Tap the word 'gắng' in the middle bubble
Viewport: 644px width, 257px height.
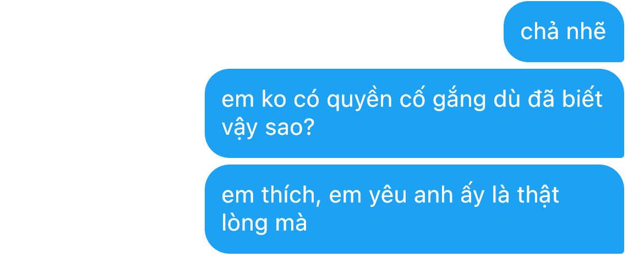pos(459,100)
